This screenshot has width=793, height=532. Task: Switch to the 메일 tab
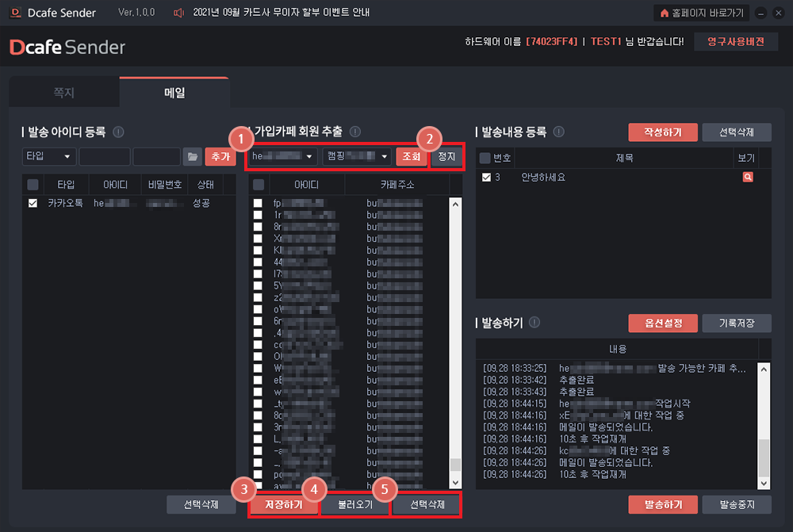click(174, 93)
